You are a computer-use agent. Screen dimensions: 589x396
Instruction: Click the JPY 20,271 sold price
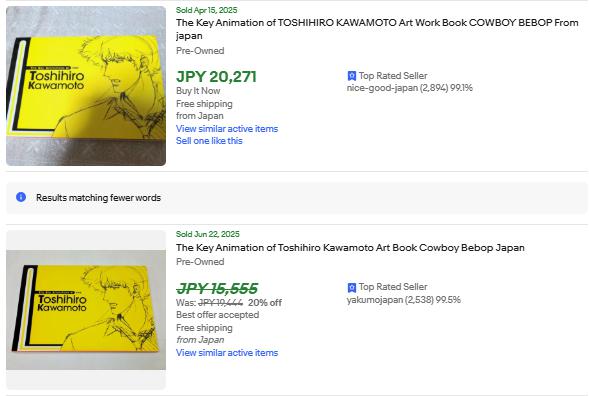click(216, 77)
